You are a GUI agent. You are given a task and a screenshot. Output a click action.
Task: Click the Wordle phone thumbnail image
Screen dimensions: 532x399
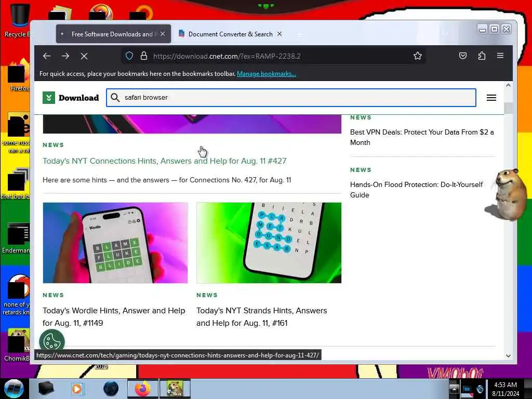[x=115, y=243]
